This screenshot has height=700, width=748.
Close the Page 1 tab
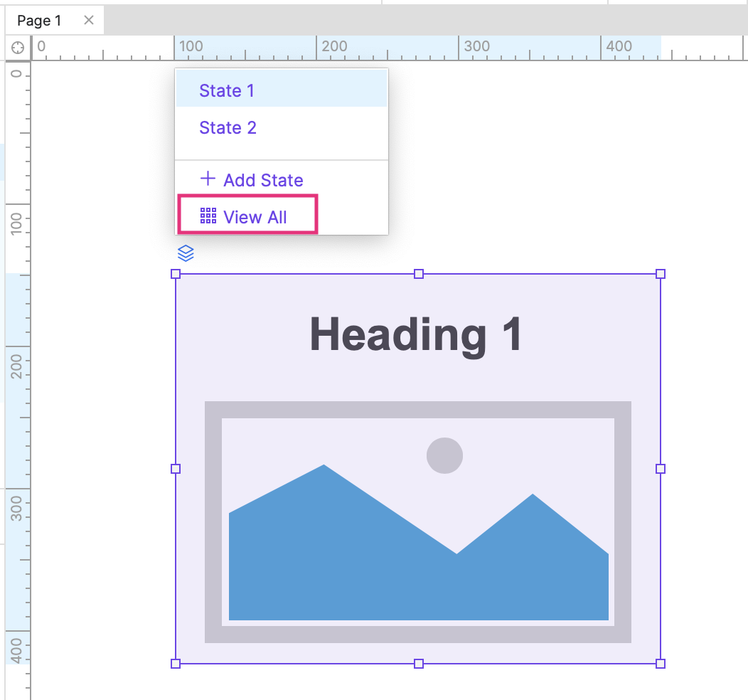point(89,20)
